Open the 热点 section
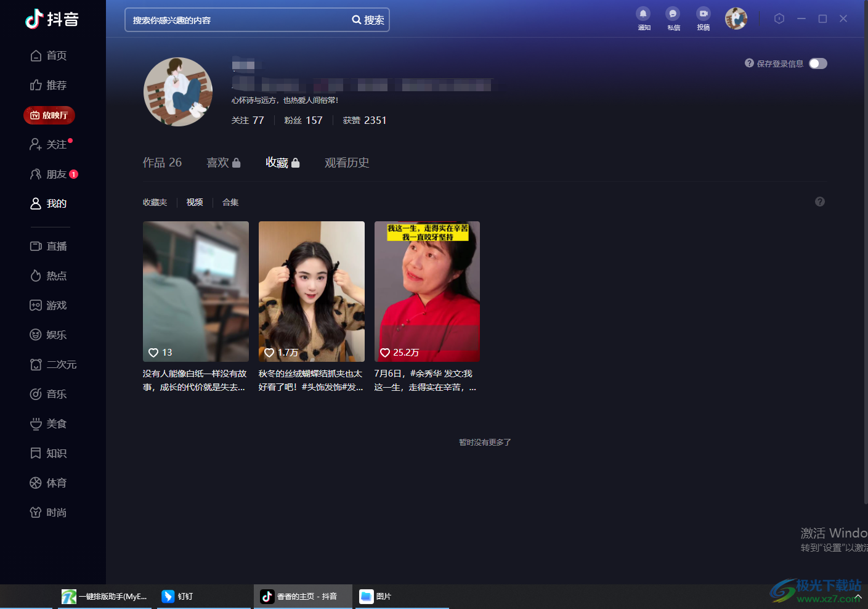This screenshot has width=868, height=609. click(56, 276)
